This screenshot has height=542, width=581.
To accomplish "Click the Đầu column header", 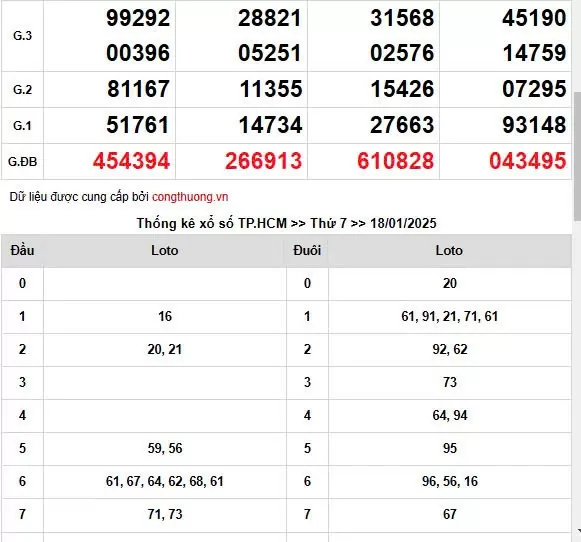I will tap(22, 250).
